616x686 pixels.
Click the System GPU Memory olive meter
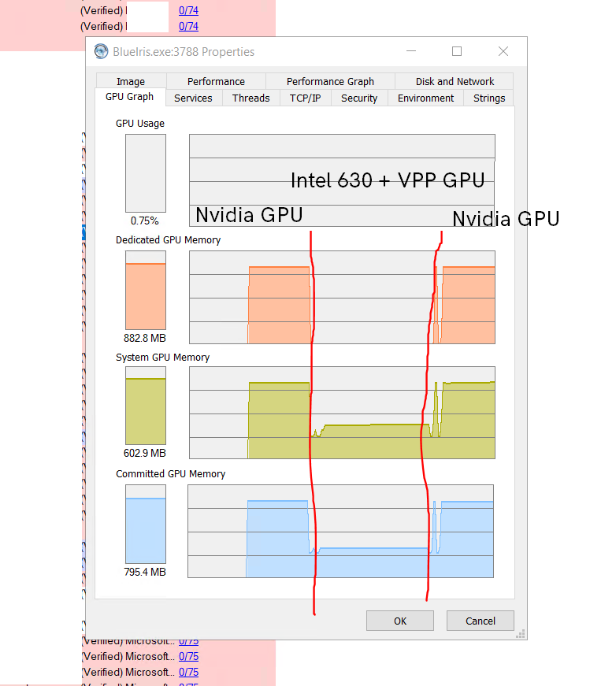146,406
